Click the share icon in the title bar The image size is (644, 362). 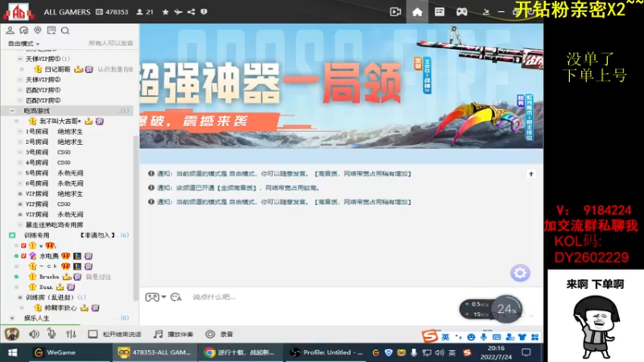click(191, 12)
